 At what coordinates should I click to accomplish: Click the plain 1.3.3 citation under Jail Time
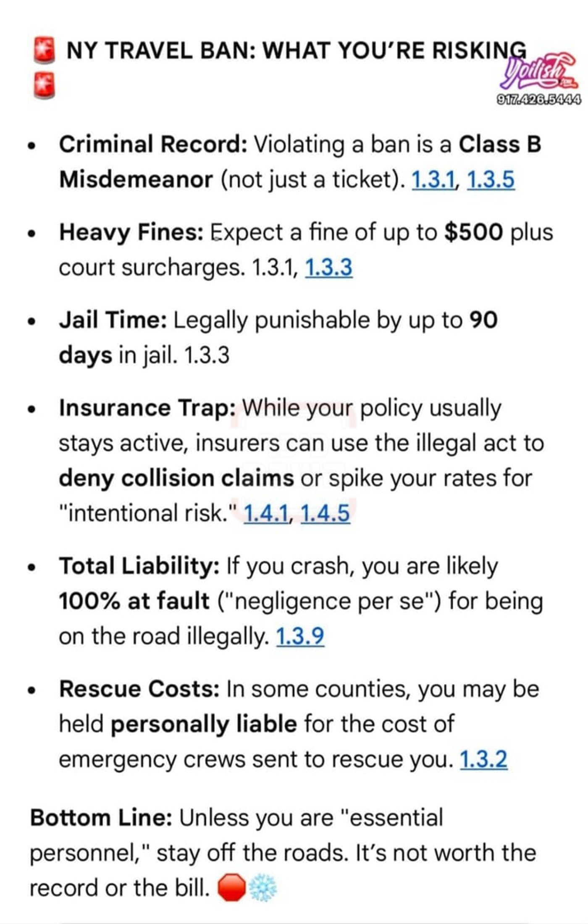(207, 355)
